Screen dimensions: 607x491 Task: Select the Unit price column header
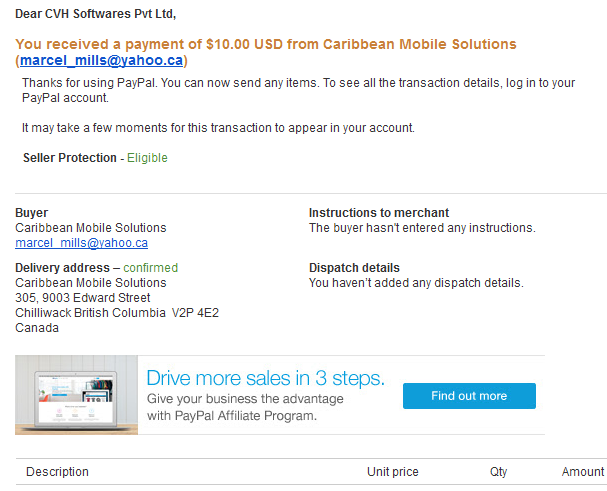(393, 472)
